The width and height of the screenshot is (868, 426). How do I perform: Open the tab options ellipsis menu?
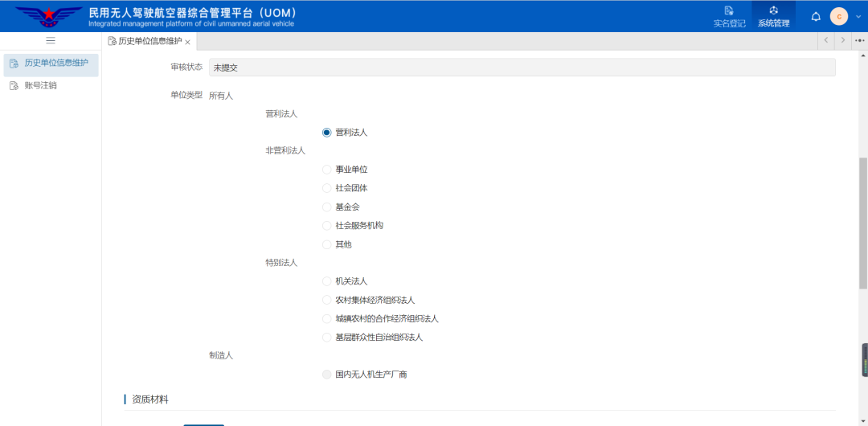[x=859, y=40]
